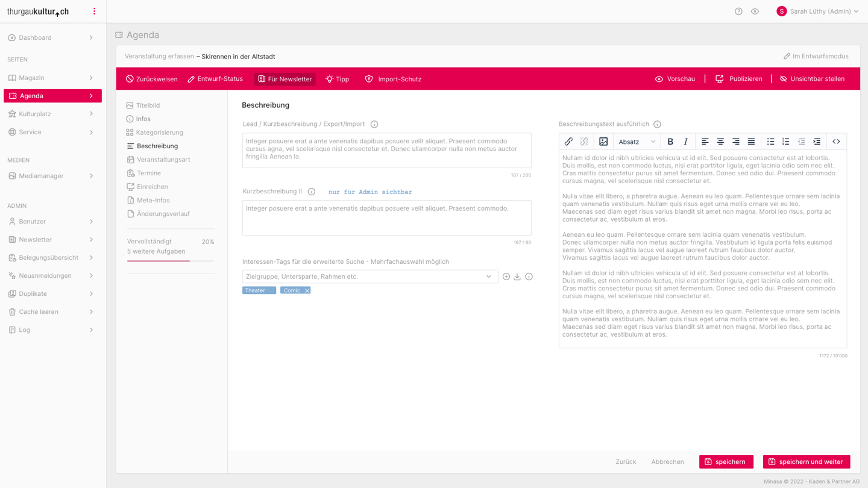
Task: Click the speichern und weiter button
Action: tap(806, 461)
